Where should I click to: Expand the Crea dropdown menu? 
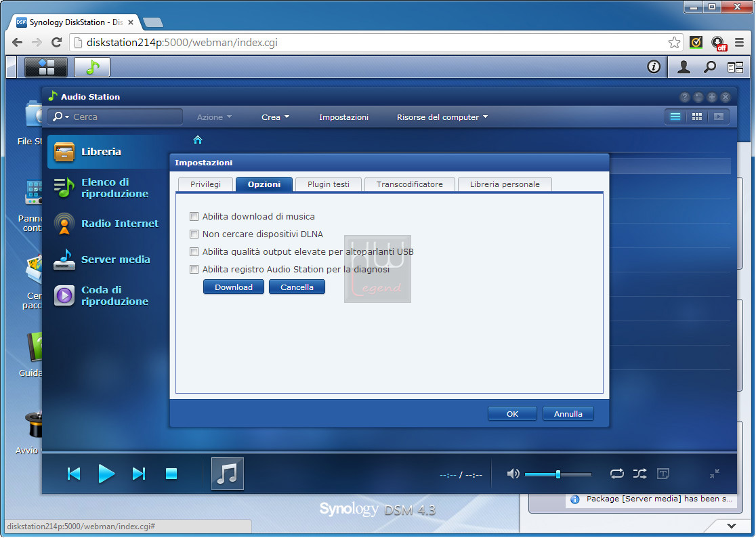coord(275,117)
